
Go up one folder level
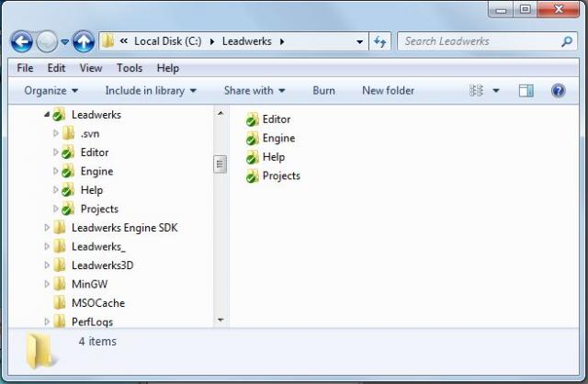click(x=84, y=41)
